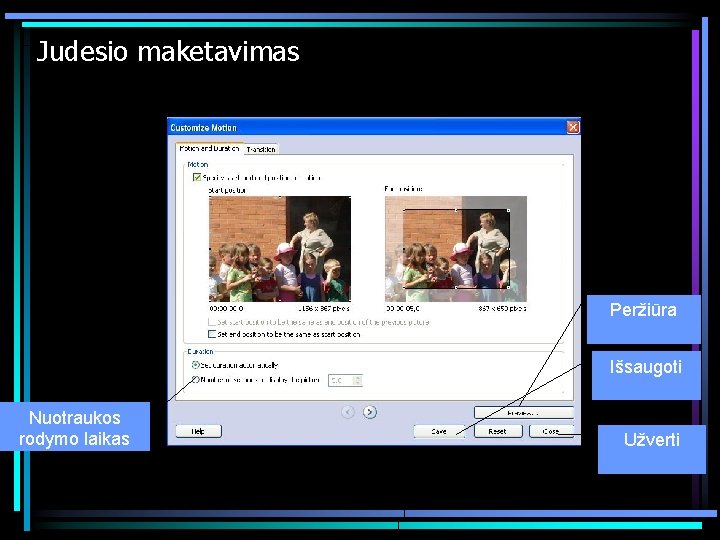Image resolution: width=720 pixels, height=540 pixels.
Task: Select set duration automatically radio option
Action: (196, 365)
